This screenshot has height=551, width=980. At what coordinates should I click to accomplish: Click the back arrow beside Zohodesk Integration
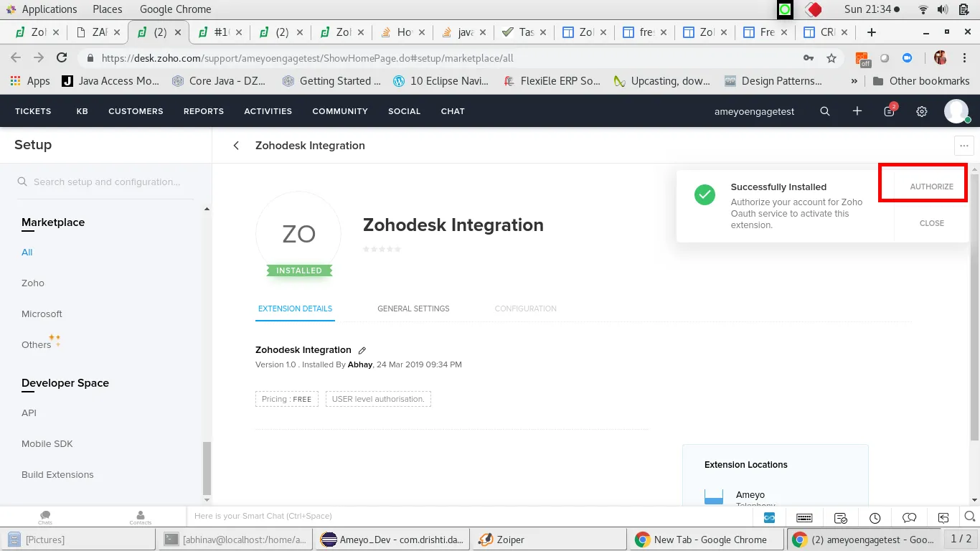pyautogui.click(x=236, y=146)
